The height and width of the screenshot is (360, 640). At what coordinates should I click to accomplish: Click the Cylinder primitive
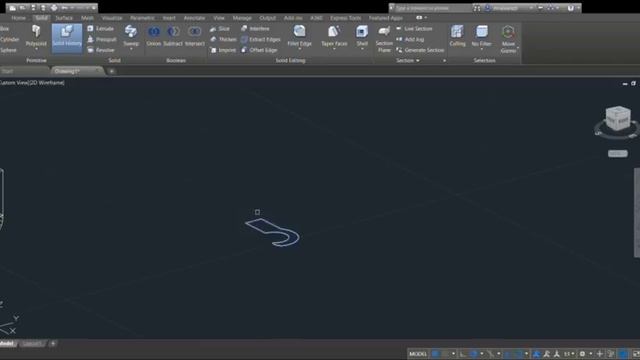click(x=9, y=39)
